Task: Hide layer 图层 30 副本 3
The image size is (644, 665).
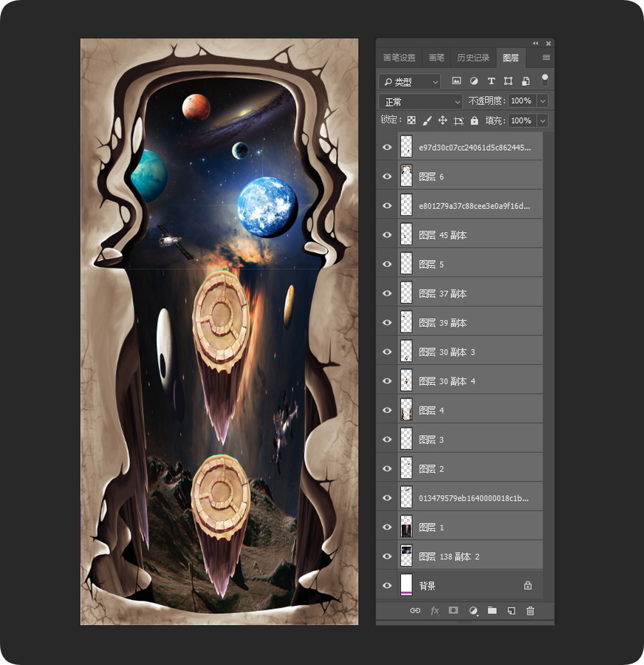Action: (x=387, y=352)
